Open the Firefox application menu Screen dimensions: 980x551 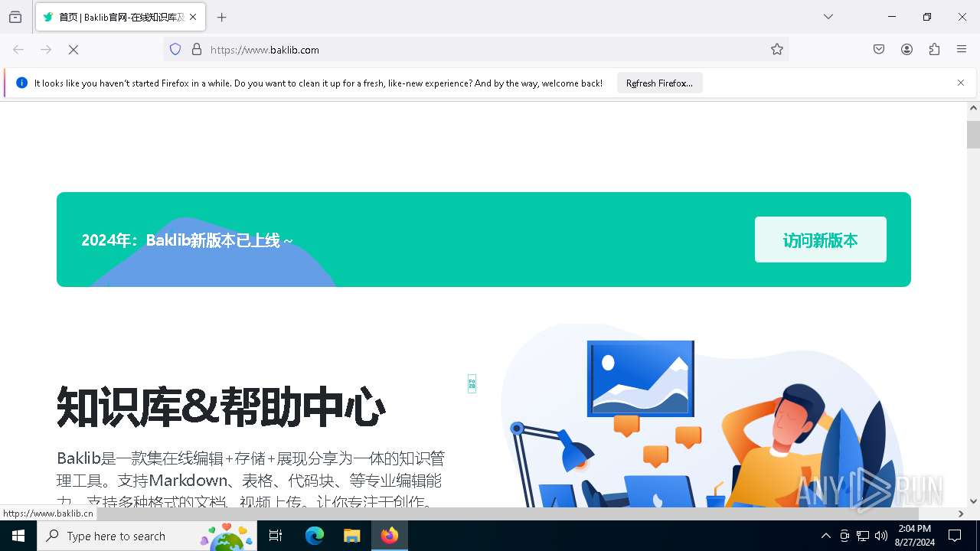tap(962, 50)
